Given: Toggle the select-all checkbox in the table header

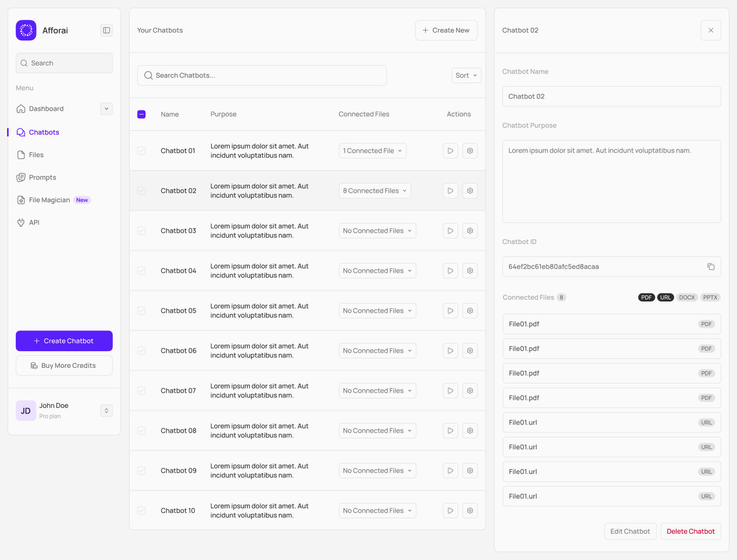Looking at the screenshot, I should tap(141, 114).
